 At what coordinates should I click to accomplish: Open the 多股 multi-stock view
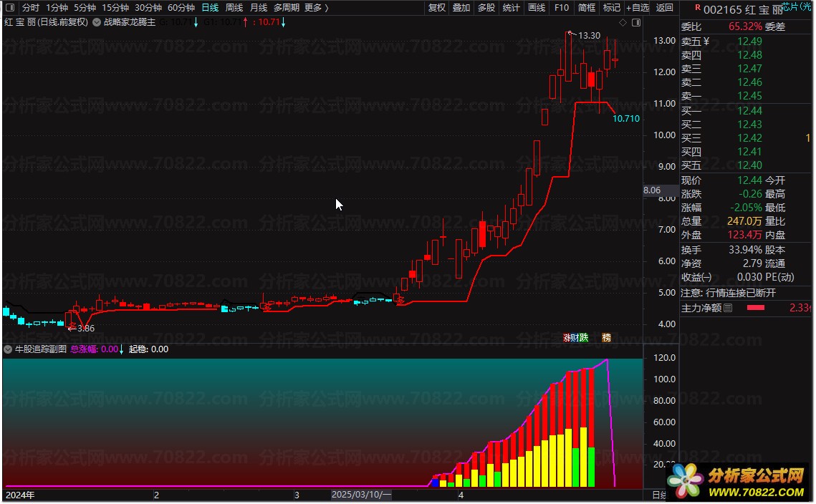(486, 8)
